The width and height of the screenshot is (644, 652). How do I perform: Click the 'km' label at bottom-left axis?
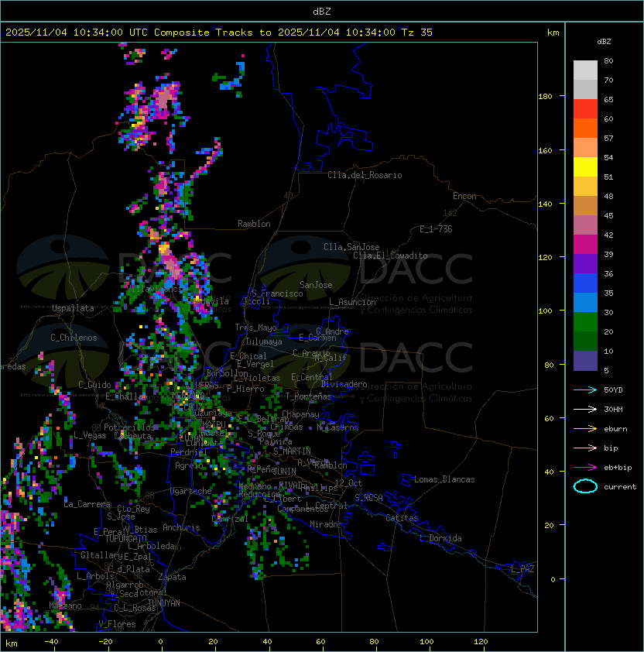(x=12, y=643)
